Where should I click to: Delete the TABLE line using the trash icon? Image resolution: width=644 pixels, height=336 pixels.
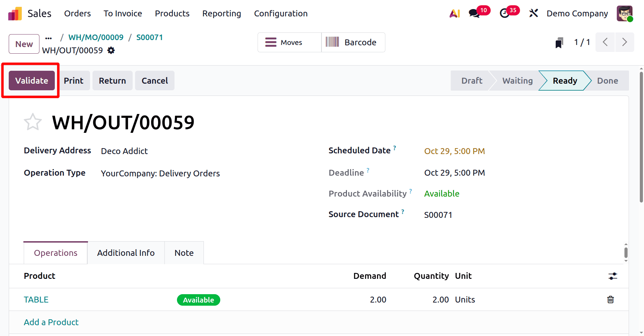click(610, 299)
